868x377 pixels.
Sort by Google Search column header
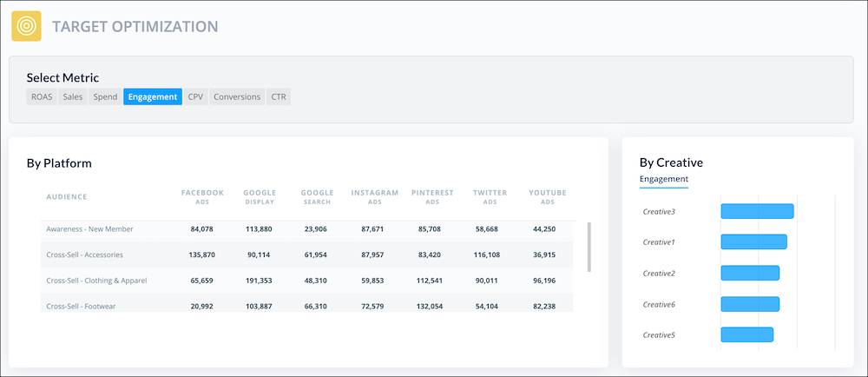pyautogui.click(x=317, y=196)
